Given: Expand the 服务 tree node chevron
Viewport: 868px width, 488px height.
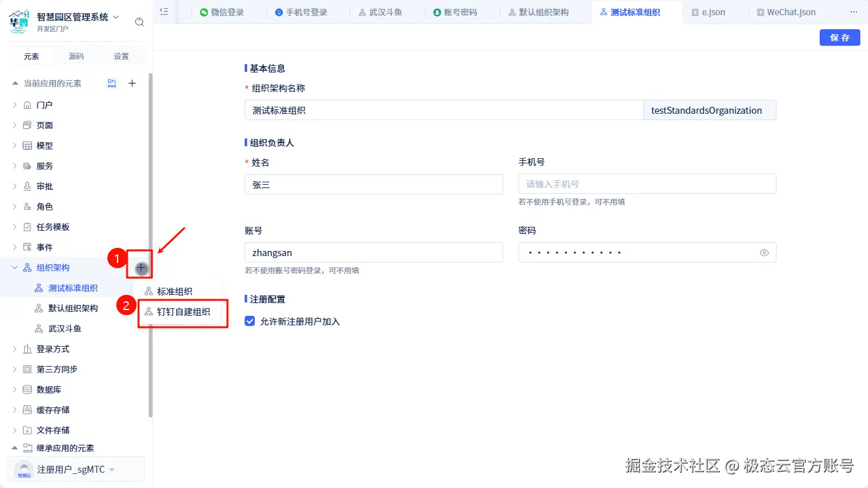Looking at the screenshot, I should click(15, 166).
